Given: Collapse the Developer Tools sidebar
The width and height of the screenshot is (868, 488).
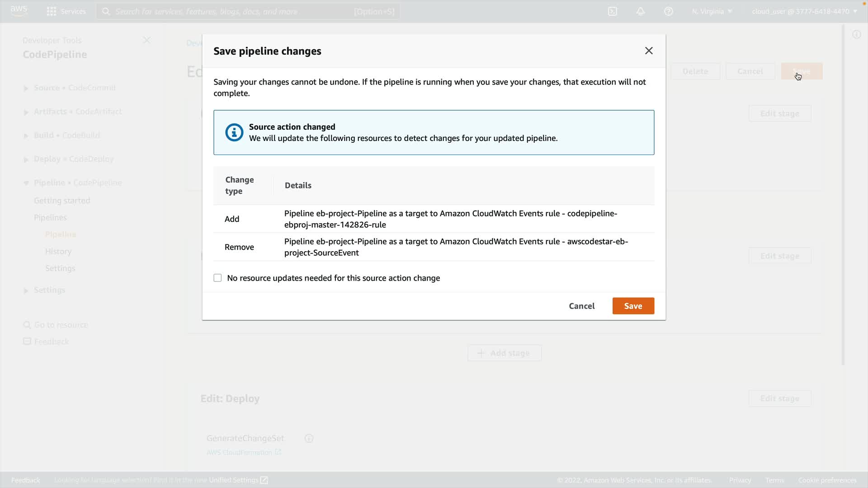Looking at the screenshot, I should 146,40.
